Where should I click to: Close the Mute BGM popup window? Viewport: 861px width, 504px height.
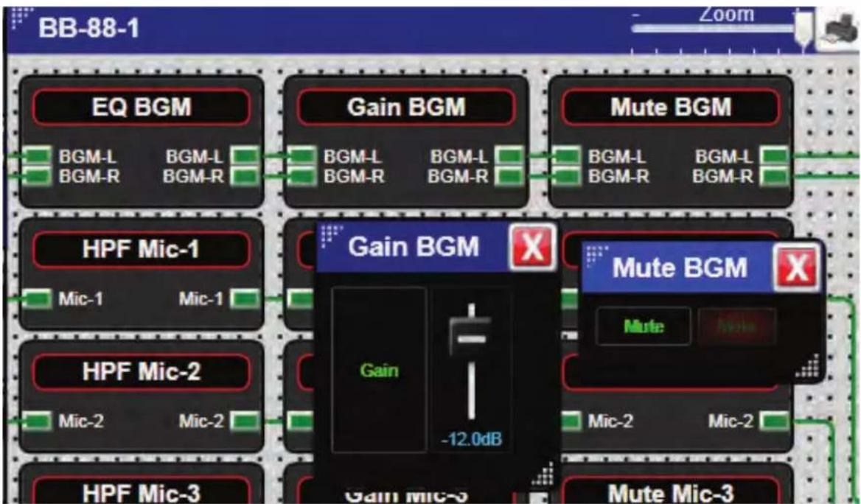click(x=795, y=268)
